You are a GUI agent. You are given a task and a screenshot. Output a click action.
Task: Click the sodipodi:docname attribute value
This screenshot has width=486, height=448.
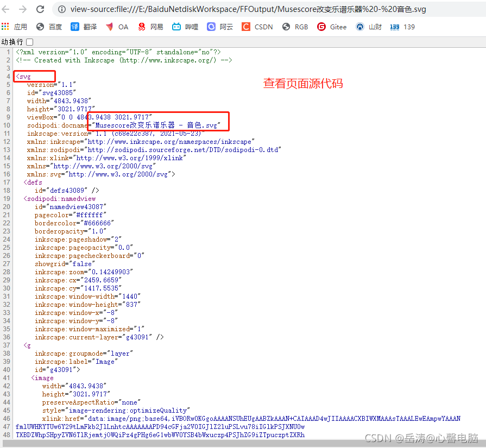point(156,125)
